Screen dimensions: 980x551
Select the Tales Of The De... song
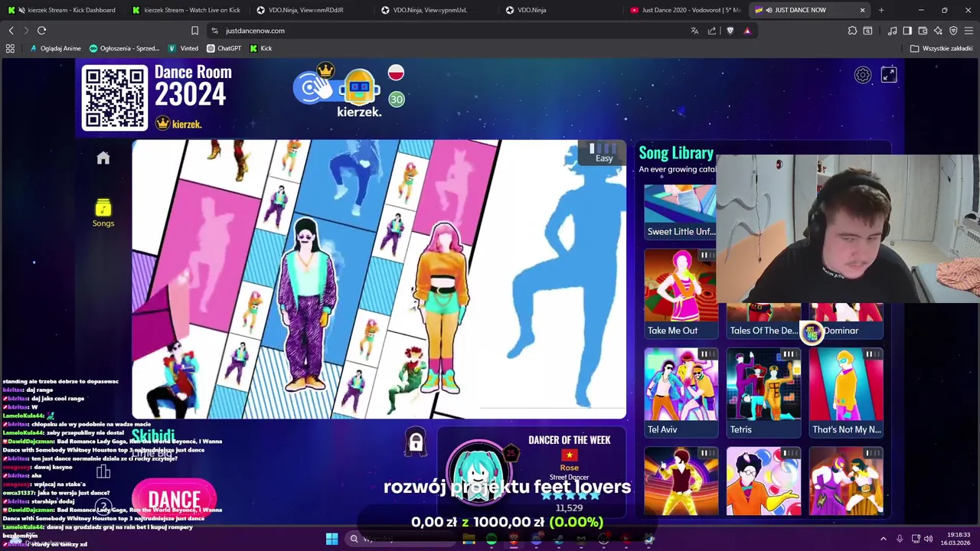coord(763,321)
